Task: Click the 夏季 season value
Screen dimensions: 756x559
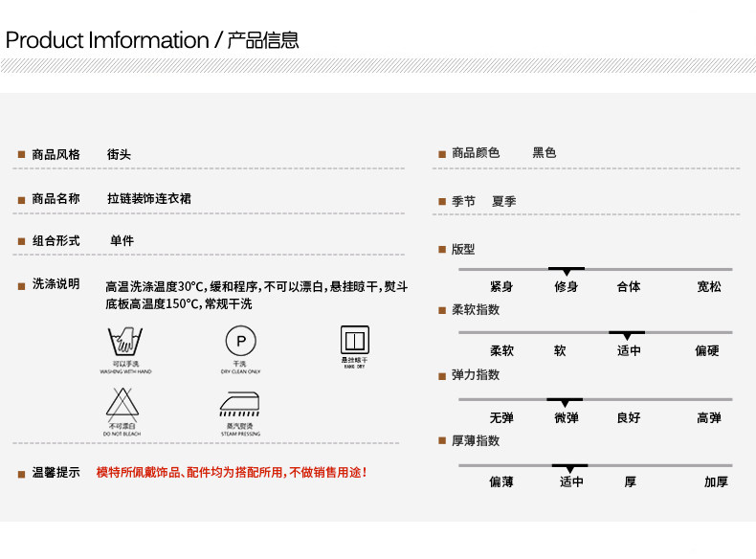Action: tap(504, 201)
